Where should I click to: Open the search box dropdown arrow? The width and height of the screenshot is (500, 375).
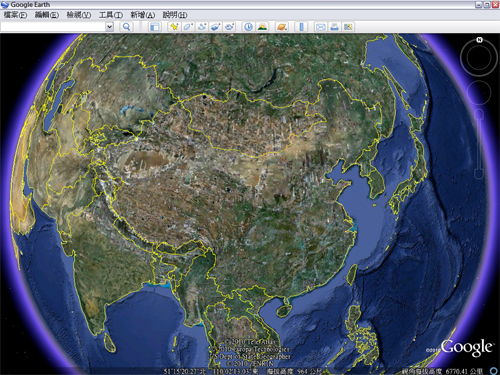(109, 27)
